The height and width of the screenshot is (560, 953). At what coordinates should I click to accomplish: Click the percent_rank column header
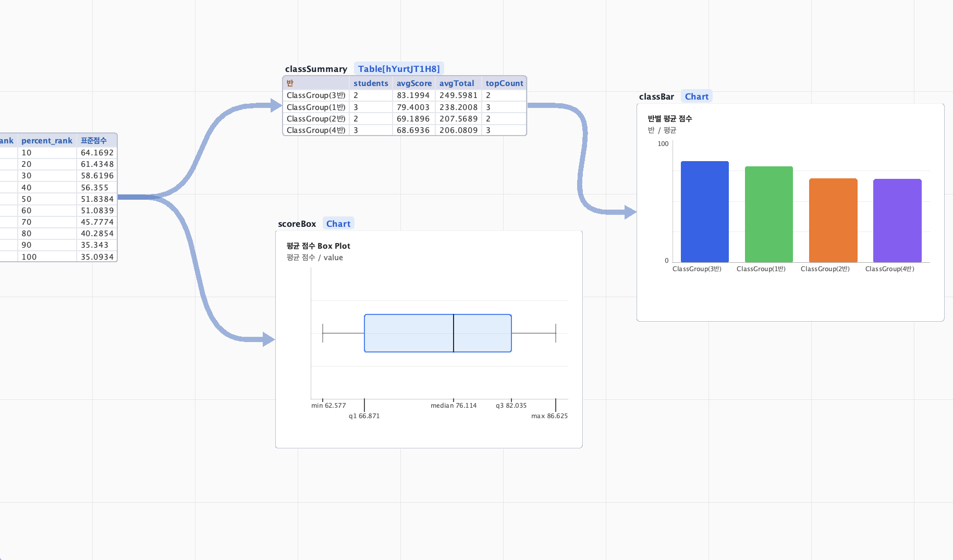point(47,141)
